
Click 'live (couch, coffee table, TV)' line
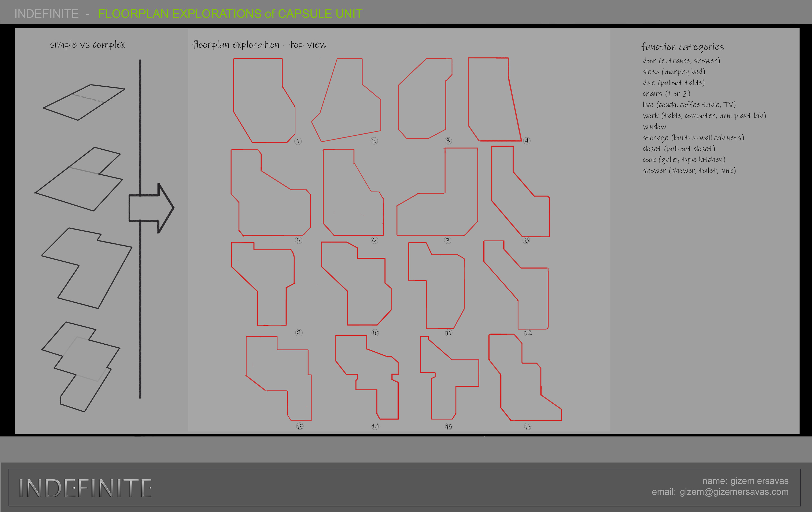(x=689, y=104)
